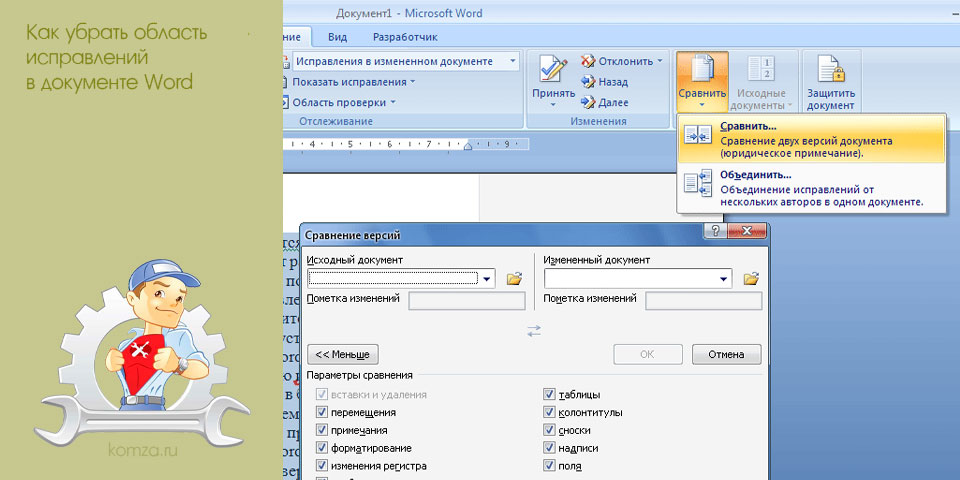960x480 pixels.
Task: Go to previous change with Назад
Action: pos(588,81)
